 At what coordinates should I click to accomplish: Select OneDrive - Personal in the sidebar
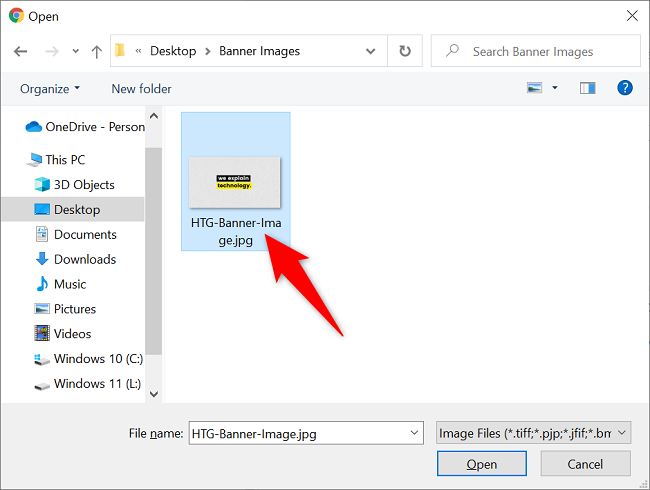pyautogui.click(x=85, y=127)
